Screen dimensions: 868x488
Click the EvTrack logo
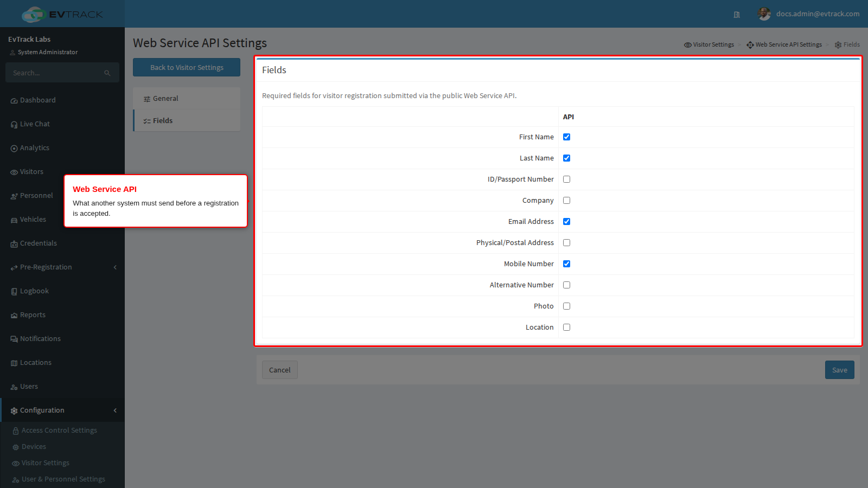[62, 14]
